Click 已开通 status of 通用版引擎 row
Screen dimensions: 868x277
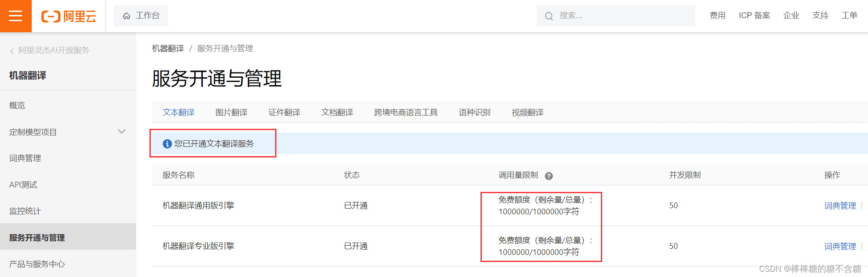(356, 206)
